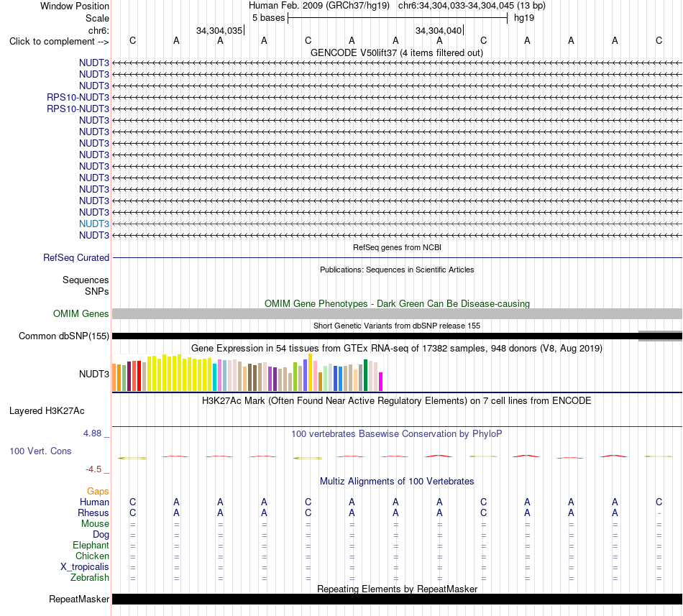Click the Layered H3K27Ac label
Image resolution: width=683 pixels, height=616 pixels.
(x=47, y=411)
